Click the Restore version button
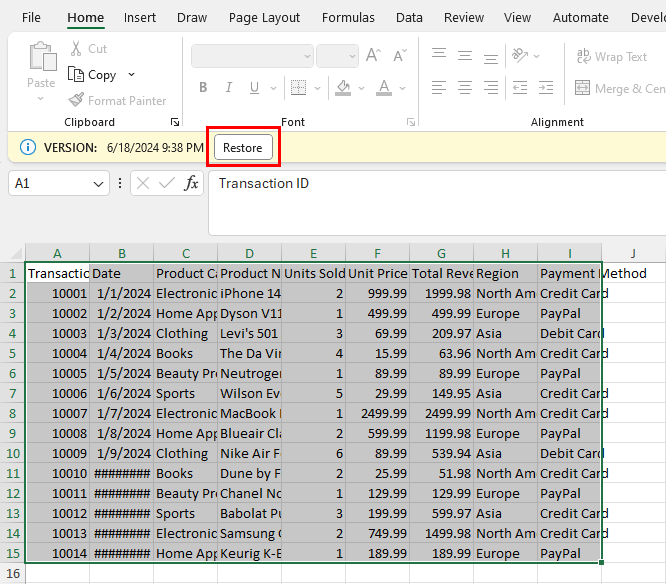Screen dimensions: 666x584 coord(243,147)
